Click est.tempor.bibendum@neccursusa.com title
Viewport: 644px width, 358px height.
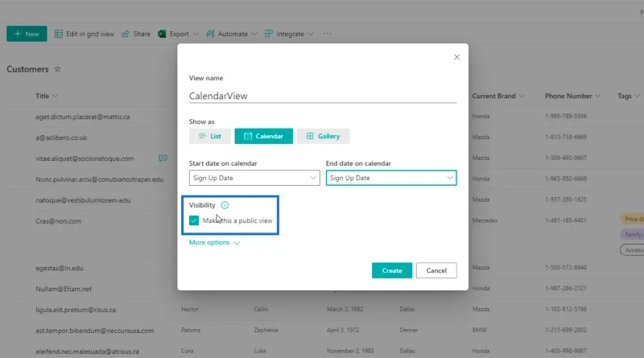(94, 331)
